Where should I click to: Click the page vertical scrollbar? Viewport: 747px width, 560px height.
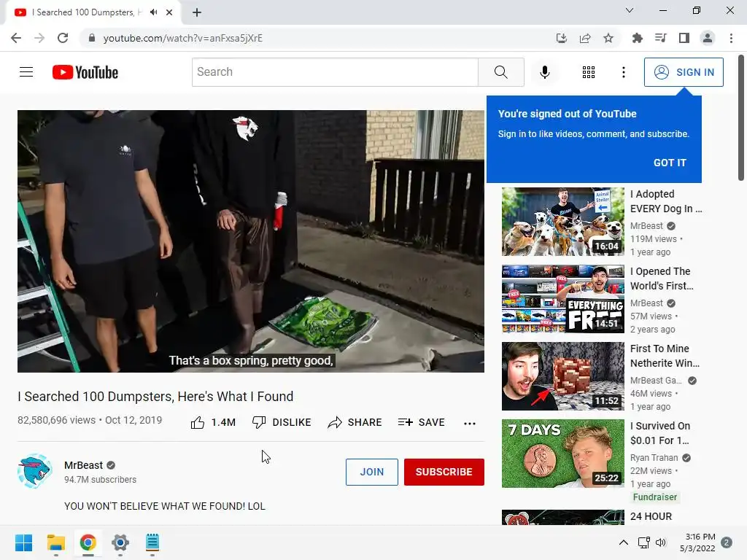[741, 117]
